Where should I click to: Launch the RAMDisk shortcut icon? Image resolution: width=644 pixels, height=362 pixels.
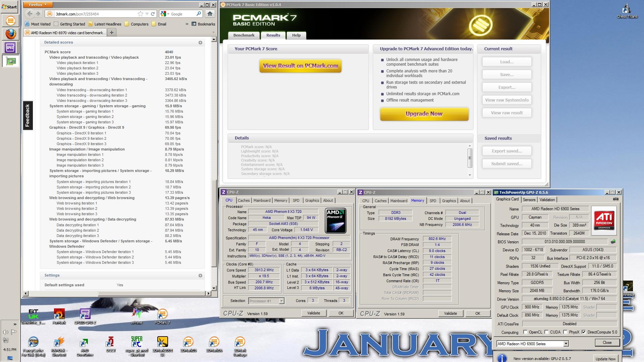pos(59,347)
